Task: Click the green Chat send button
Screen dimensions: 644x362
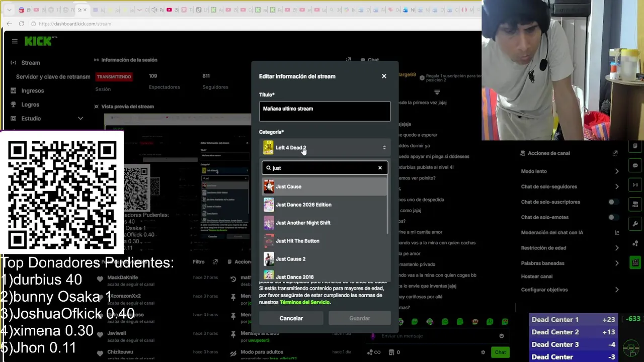Action: pos(500,352)
